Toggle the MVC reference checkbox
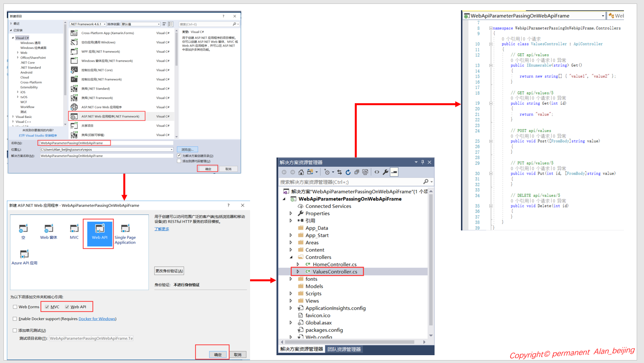This screenshot has width=644, height=363. 47,307
